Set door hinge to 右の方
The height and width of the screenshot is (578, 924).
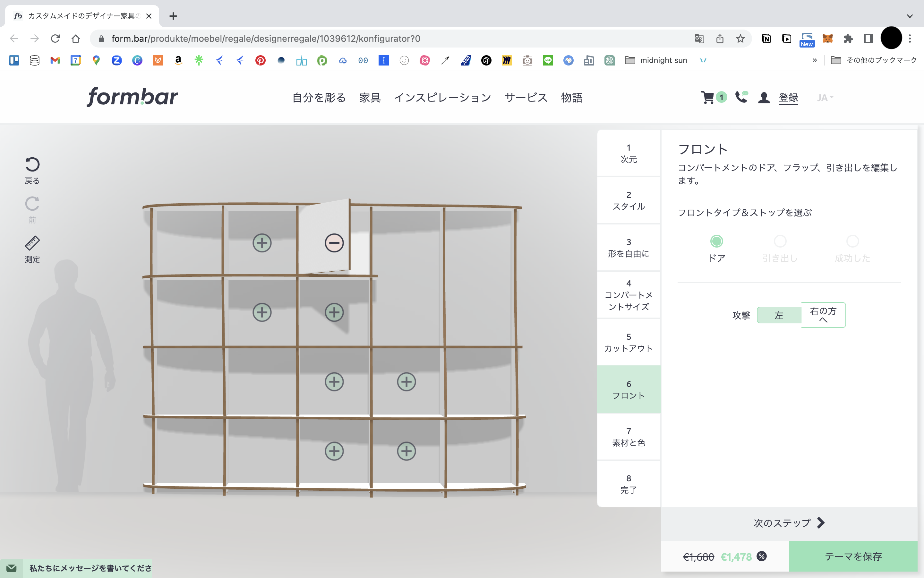coord(823,315)
